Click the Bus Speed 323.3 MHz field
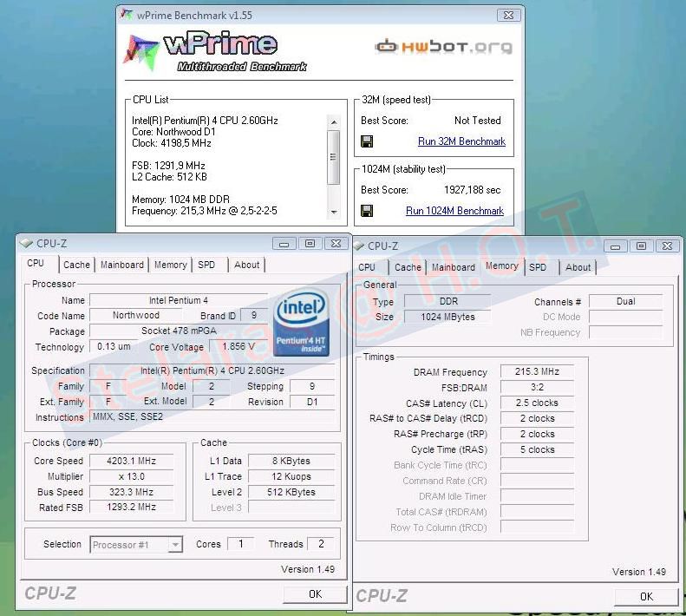This screenshot has height=616, width=686. pyautogui.click(x=131, y=492)
